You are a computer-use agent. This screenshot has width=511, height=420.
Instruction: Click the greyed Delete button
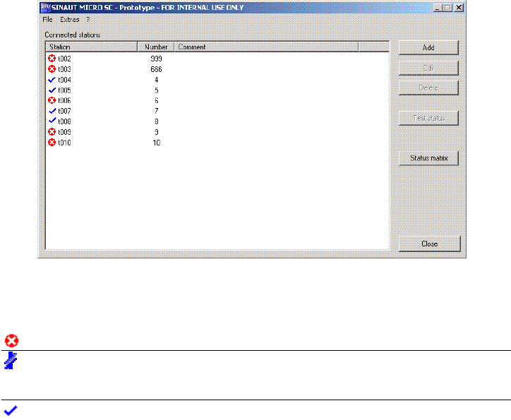pyautogui.click(x=428, y=88)
